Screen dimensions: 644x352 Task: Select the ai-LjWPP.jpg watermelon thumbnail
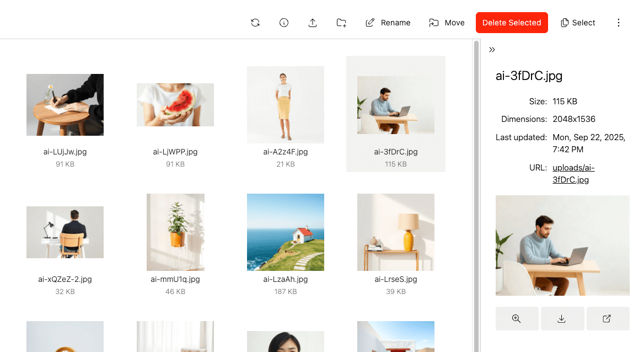[x=175, y=105]
